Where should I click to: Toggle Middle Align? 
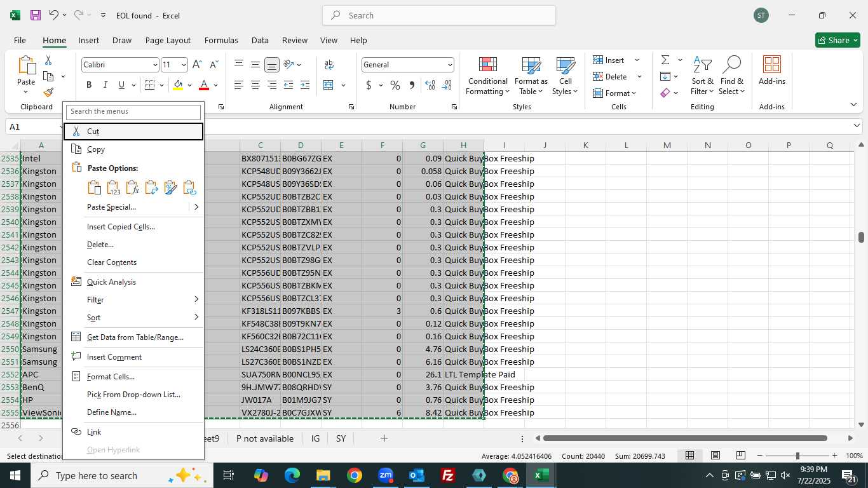(x=255, y=65)
